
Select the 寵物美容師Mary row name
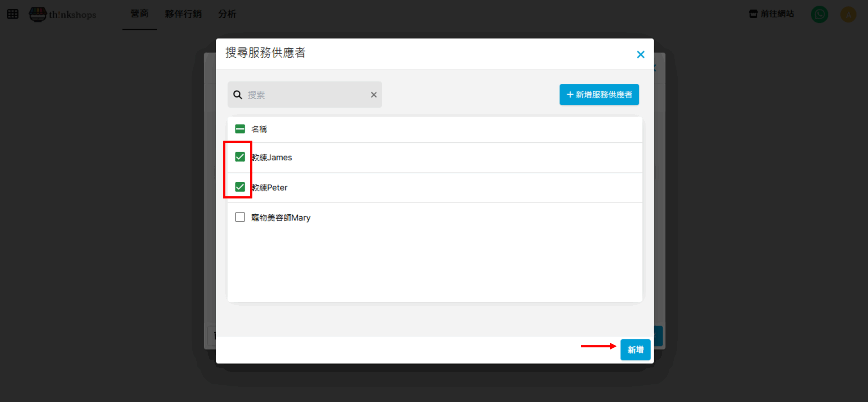(x=281, y=218)
